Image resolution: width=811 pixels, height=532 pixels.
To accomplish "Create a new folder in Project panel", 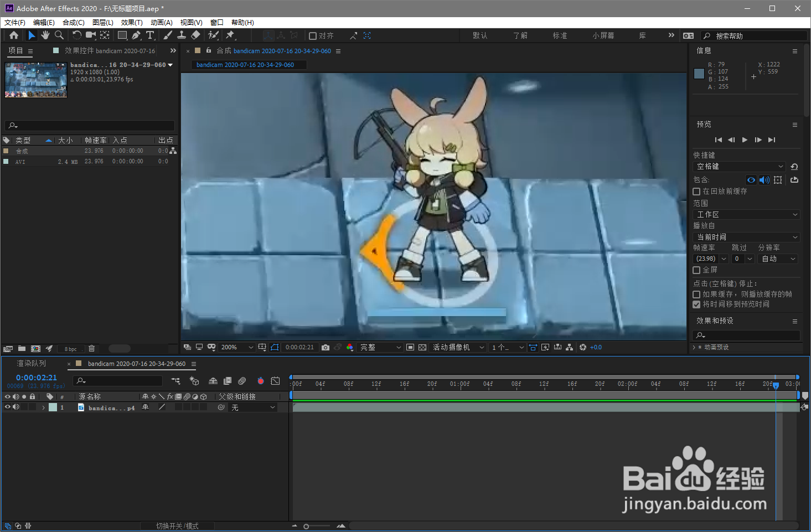I will click(x=22, y=349).
